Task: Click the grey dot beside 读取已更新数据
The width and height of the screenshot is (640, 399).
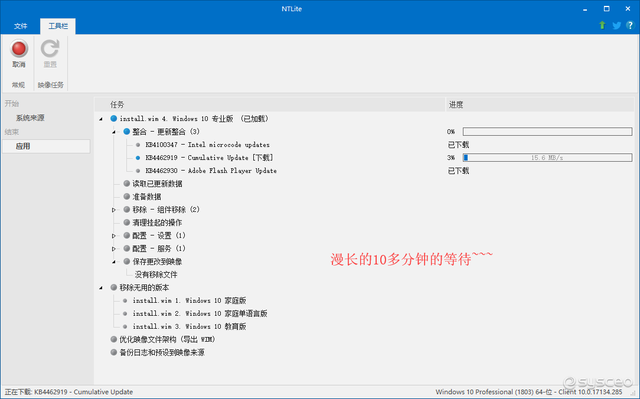Action: pos(127,184)
